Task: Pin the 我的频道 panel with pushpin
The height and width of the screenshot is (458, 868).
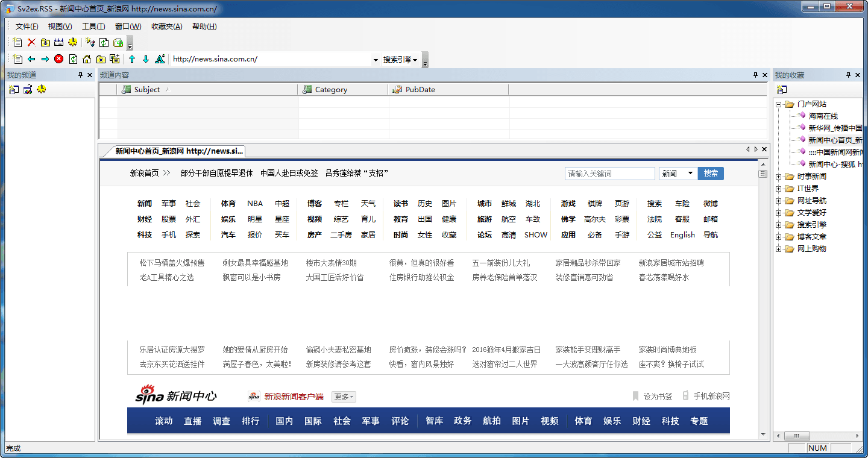Action: [x=81, y=75]
